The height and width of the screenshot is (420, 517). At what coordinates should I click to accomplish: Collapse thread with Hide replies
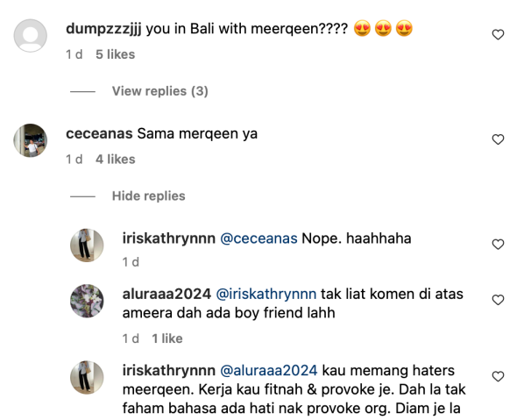[149, 196]
